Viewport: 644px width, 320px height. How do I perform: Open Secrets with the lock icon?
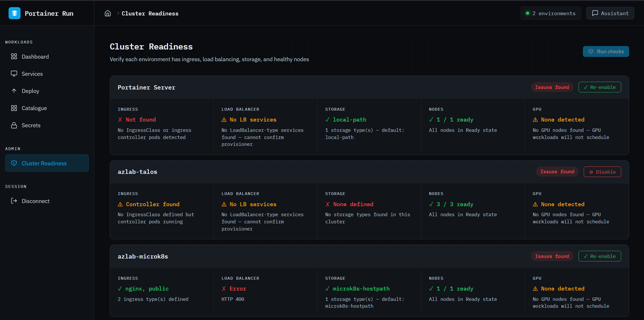[31, 125]
